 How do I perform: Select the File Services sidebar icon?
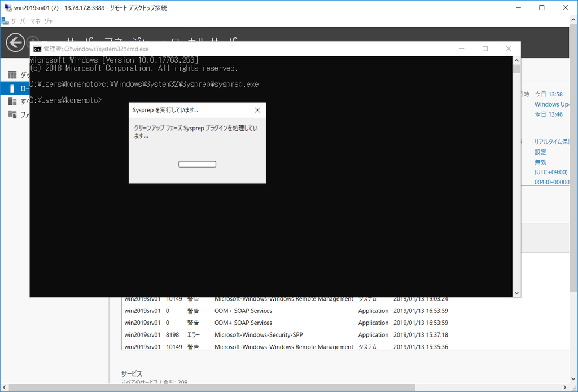click(12, 114)
